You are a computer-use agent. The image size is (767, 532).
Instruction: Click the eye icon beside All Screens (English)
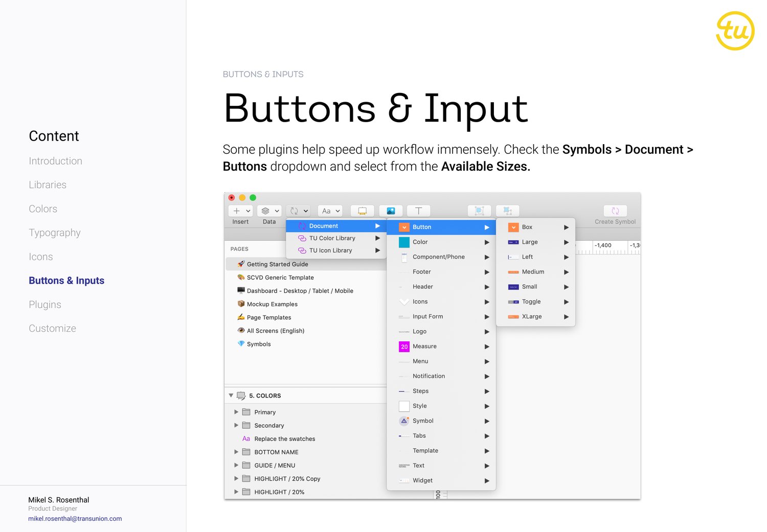pos(241,330)
